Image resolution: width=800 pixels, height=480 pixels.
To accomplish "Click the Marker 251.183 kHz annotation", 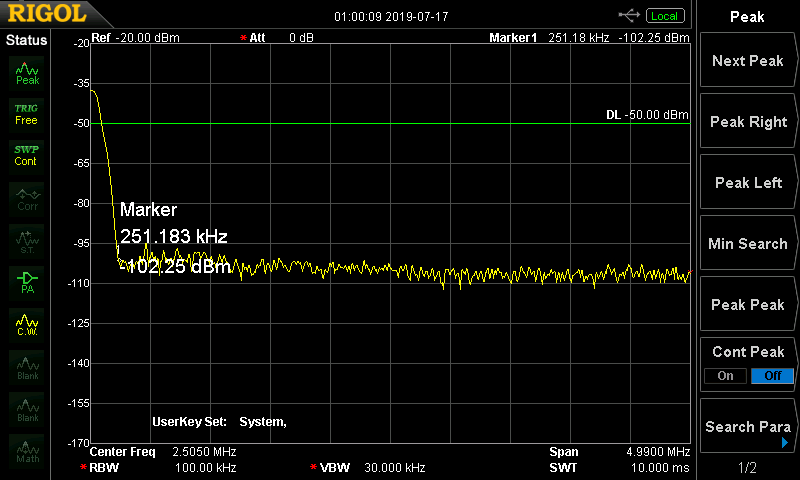I will click(173, 223).
